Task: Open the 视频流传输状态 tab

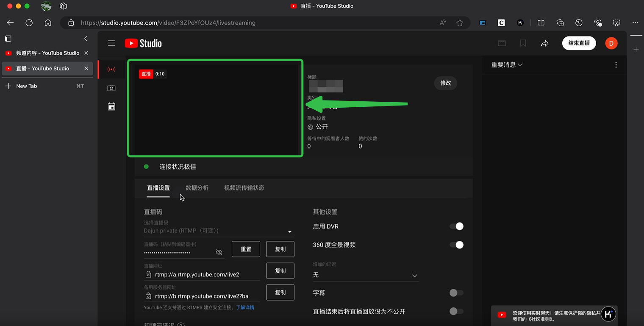Action: click(244, 187)
